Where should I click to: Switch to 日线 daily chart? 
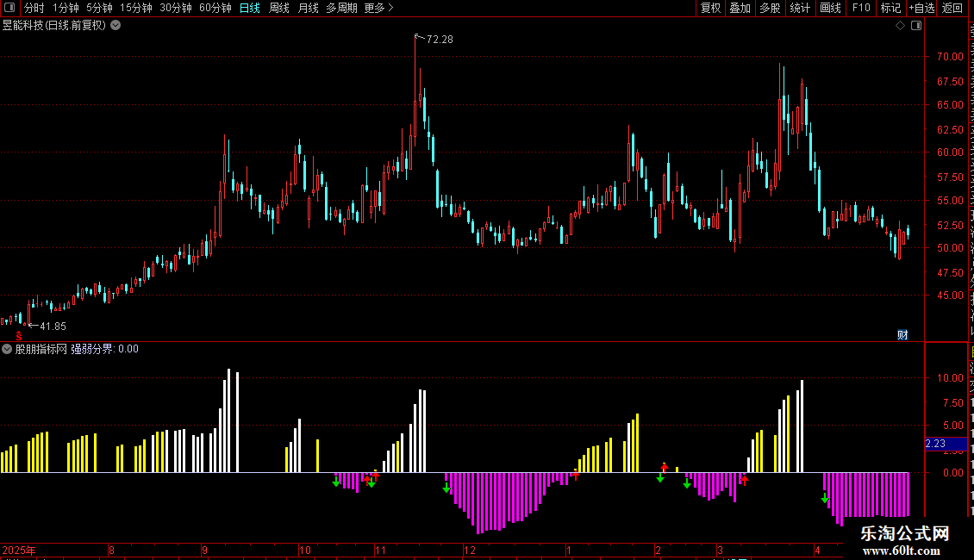[250, 8]
